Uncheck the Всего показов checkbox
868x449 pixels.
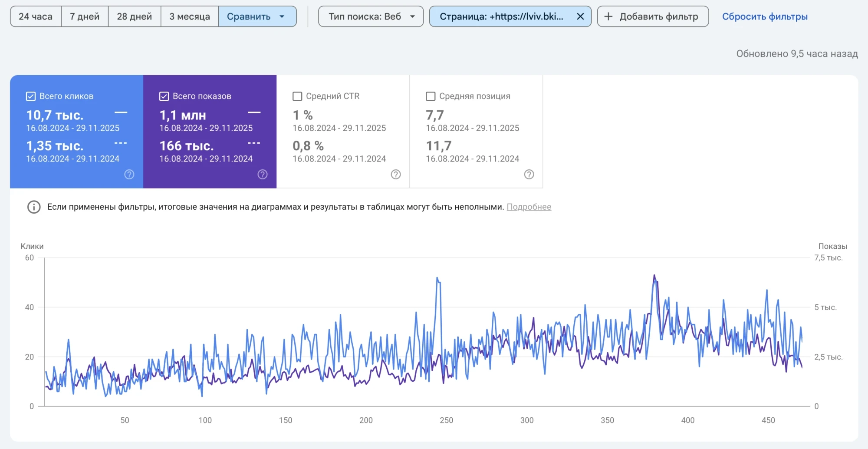164,96
